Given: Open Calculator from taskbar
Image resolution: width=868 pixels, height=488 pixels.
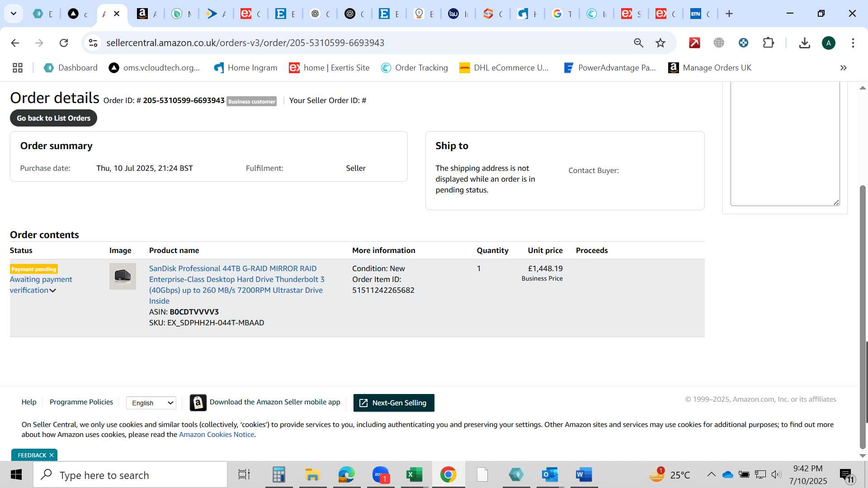Looking at the screenshot, I should click(x=279, y=475).
